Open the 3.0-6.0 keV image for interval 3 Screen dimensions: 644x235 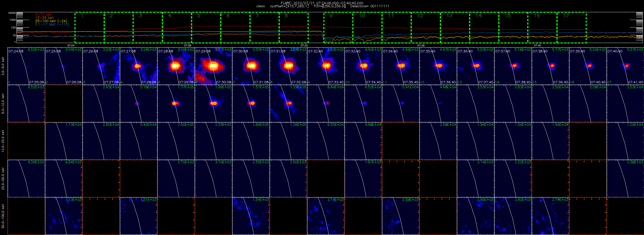[101, 66]
